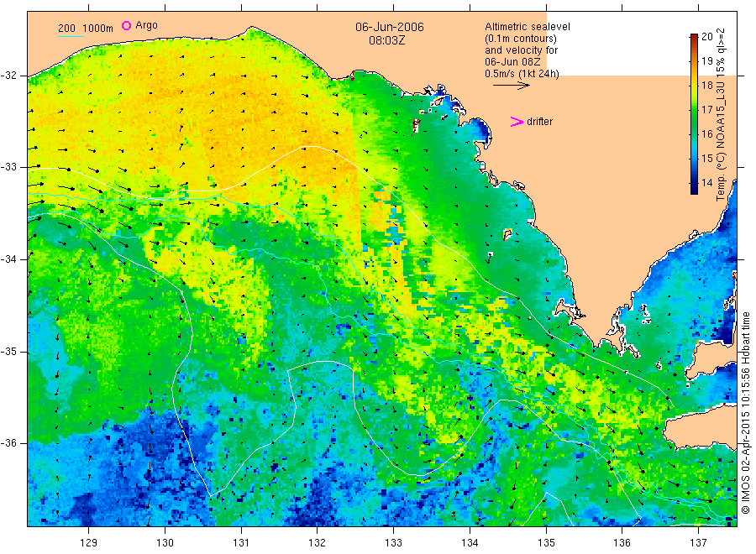Click the 'Argo' legend label
Screen dimensions: 756x554
point(146,25)
